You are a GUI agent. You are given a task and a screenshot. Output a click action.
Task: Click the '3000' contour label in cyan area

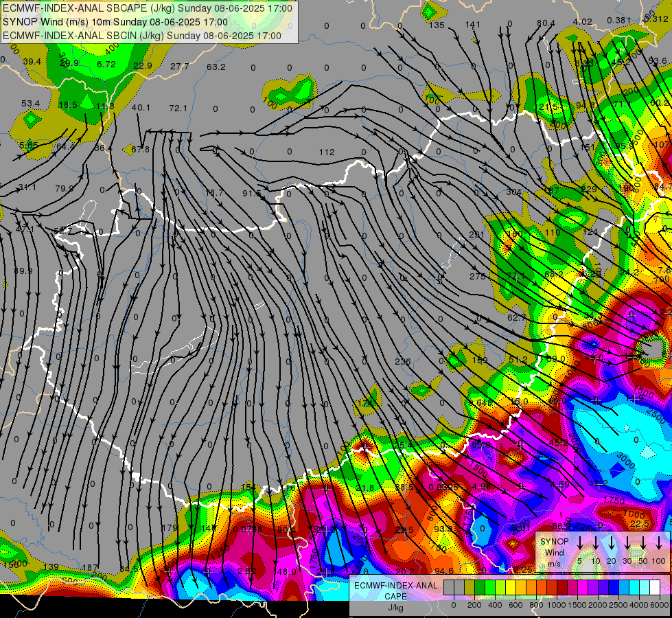[x=626, y=460]
